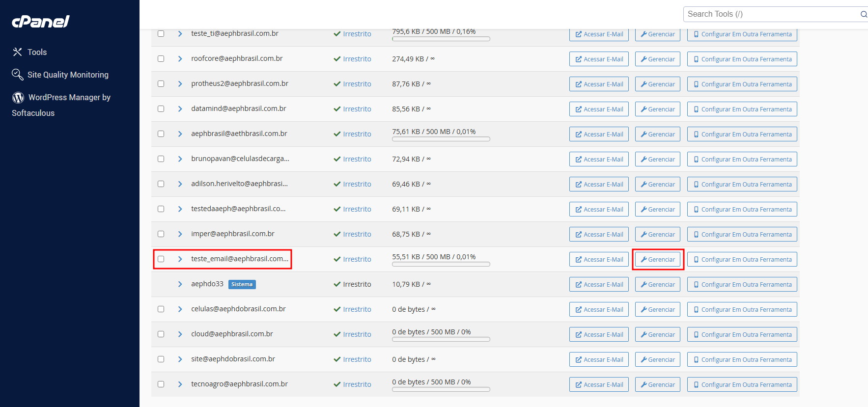Click the Tools wrench icon in sidebar

click(x=17, y=52)
